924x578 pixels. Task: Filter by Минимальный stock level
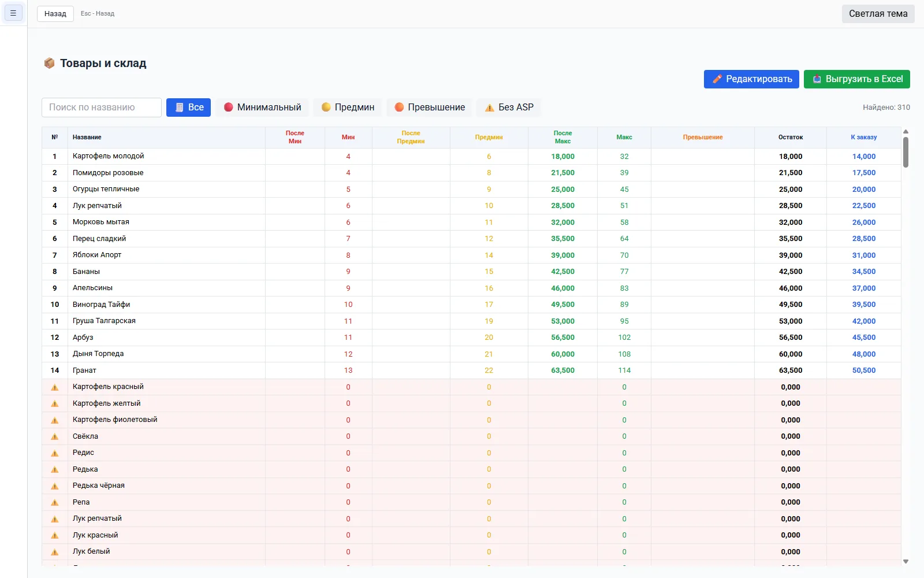pyautogui.click(x=262, y=108)
